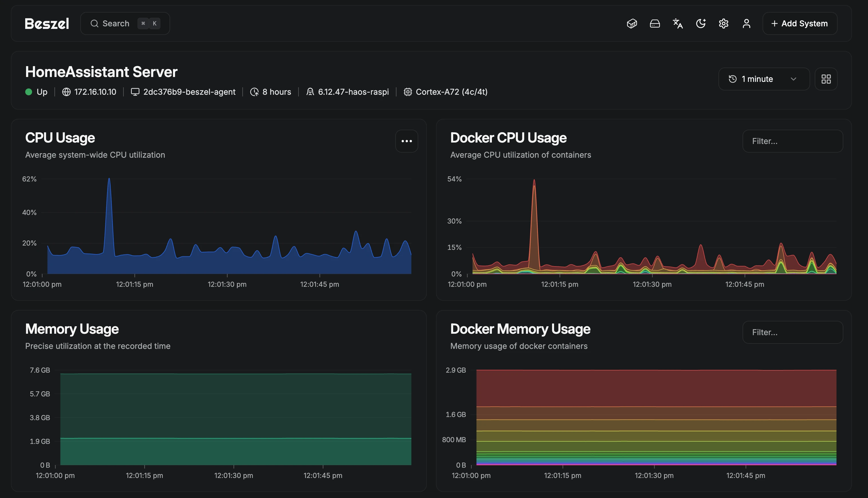
Task: Click the 2dc376b9-beszel-agent hostname label
Action: (x=189, y=92)
